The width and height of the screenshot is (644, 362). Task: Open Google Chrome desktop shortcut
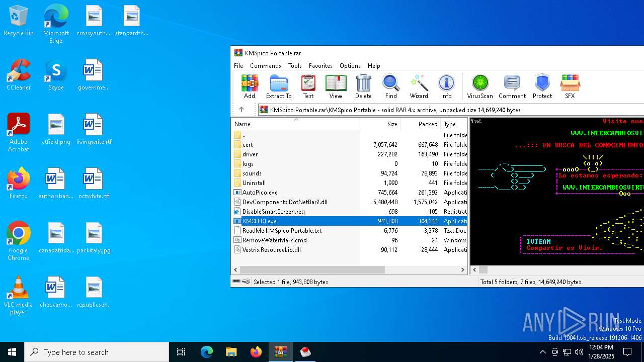coord(19,241)
